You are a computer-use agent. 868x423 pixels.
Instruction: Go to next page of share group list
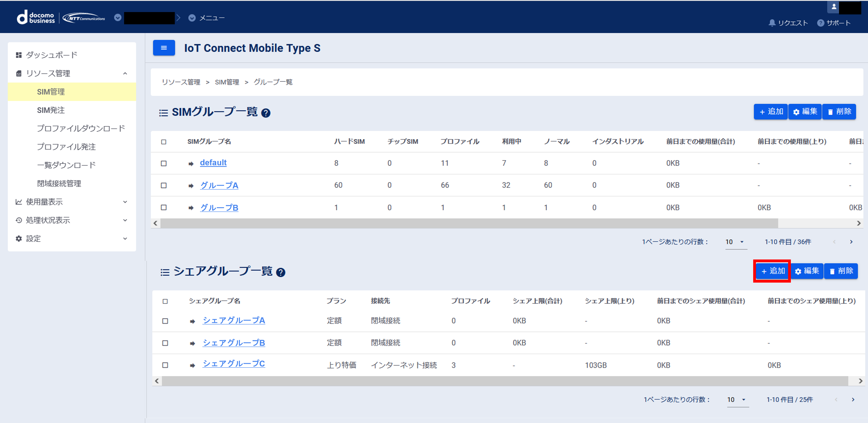pos(853,399)
